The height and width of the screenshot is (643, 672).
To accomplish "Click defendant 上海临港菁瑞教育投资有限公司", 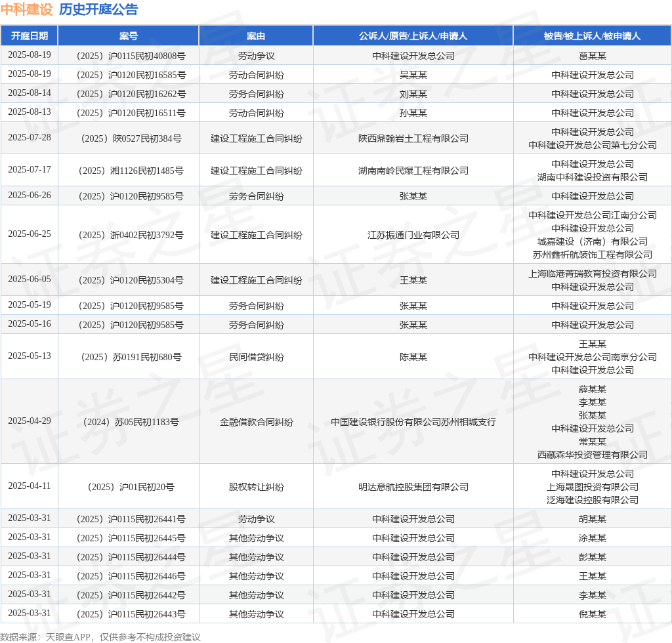I will 593,274.
